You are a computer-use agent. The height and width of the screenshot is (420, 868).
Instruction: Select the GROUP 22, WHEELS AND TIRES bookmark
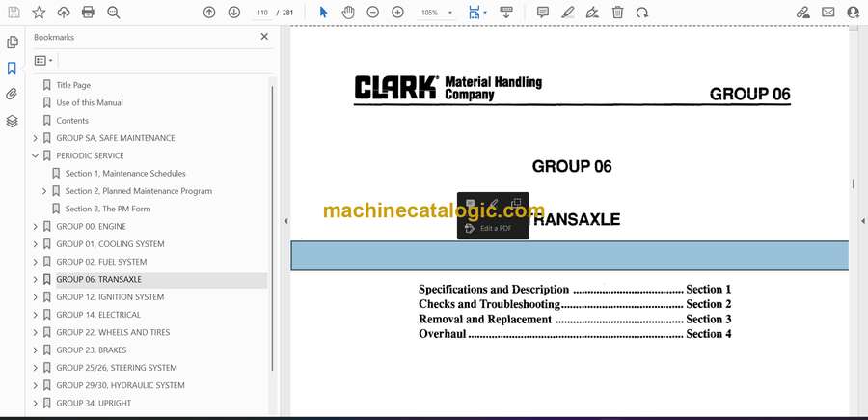point(113,332)
